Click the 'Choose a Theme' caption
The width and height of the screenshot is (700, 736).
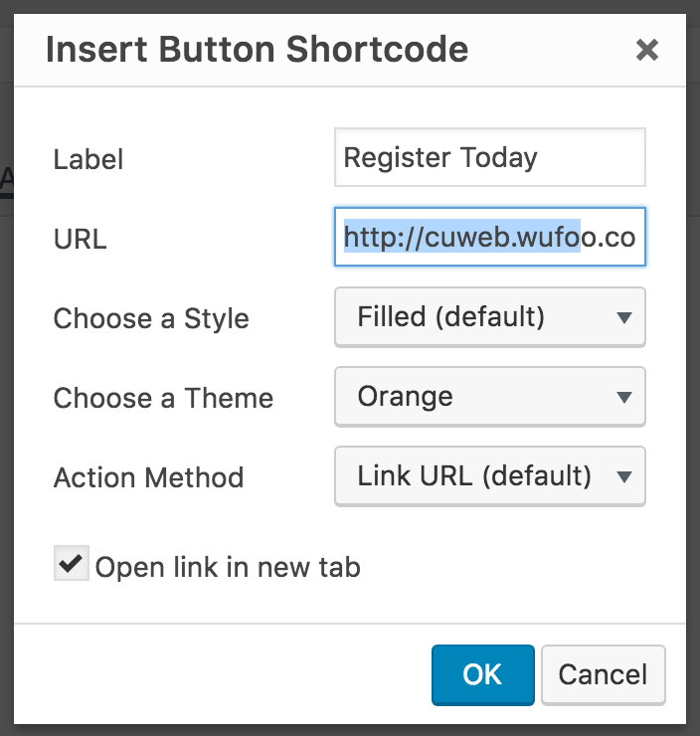(163, 398)
